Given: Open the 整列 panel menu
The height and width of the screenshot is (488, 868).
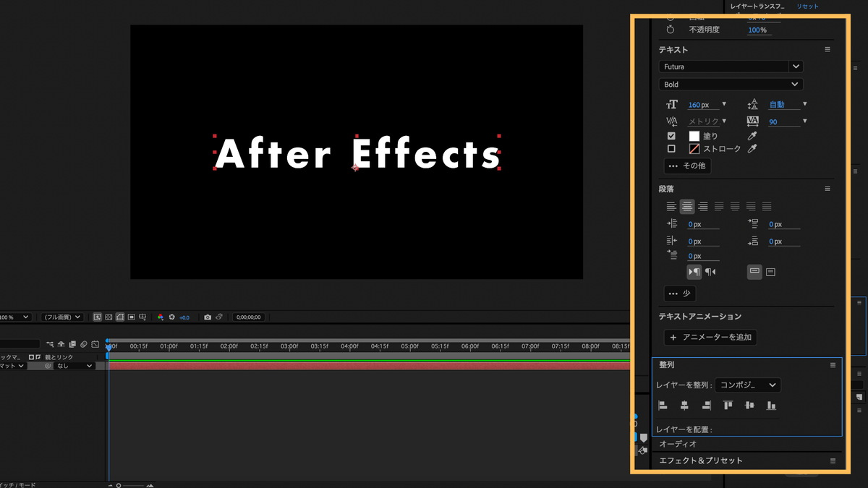Looking at the screenshot, I should pyautogui.click(x=833, y=365).
